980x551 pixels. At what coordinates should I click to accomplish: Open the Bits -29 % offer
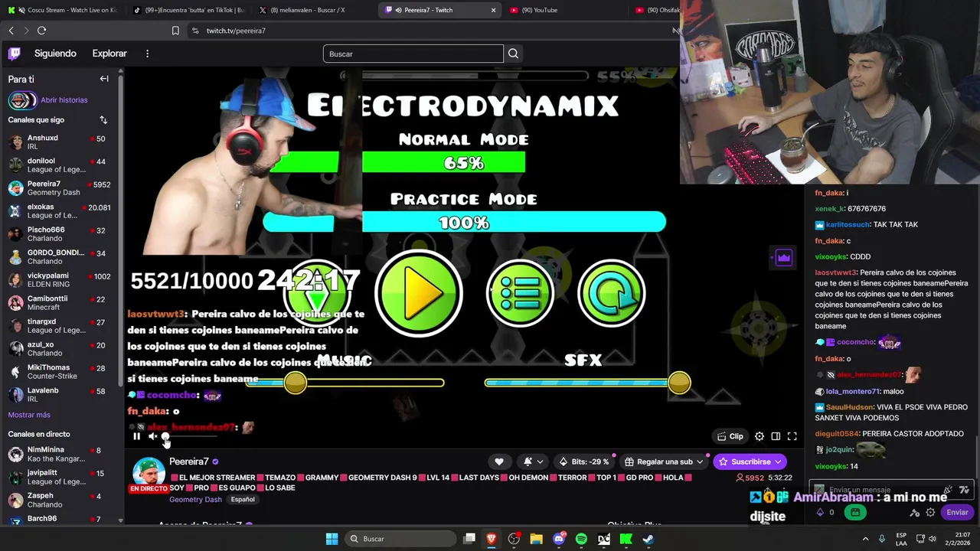pyautogui.click(x=586, y=461)
